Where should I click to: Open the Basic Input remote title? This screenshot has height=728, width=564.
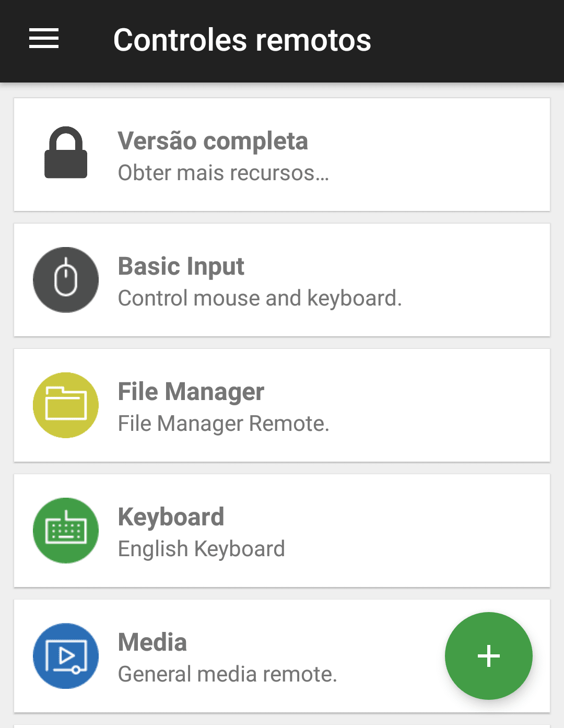(181, 266)
